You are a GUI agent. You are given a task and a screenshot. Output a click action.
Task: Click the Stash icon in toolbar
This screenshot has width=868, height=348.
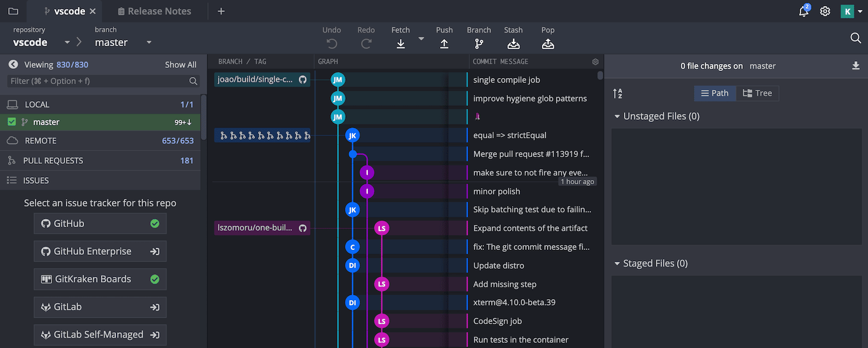(513, 44)
